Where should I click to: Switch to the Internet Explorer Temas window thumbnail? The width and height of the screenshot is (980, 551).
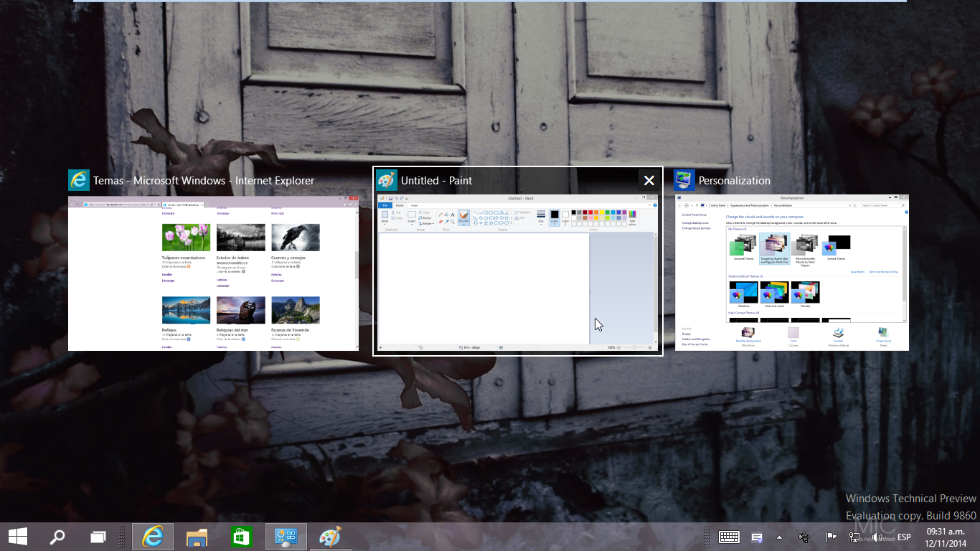(213, 273)
